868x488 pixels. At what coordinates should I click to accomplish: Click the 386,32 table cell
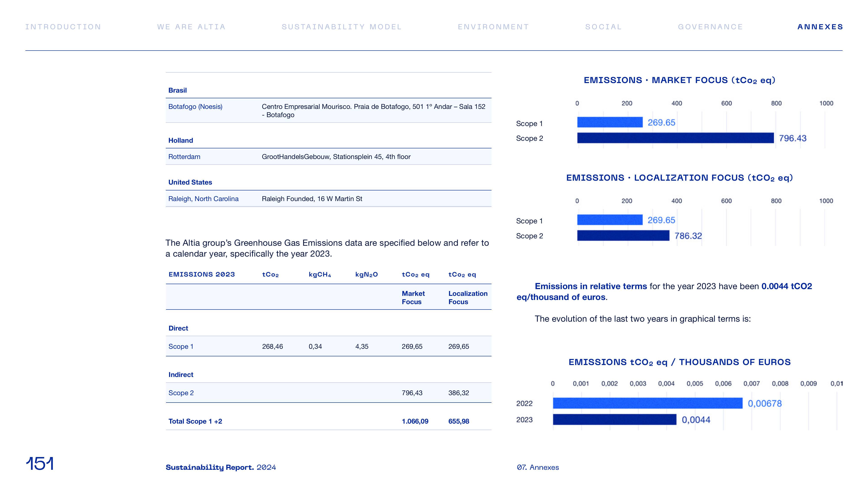pos(459,393)
